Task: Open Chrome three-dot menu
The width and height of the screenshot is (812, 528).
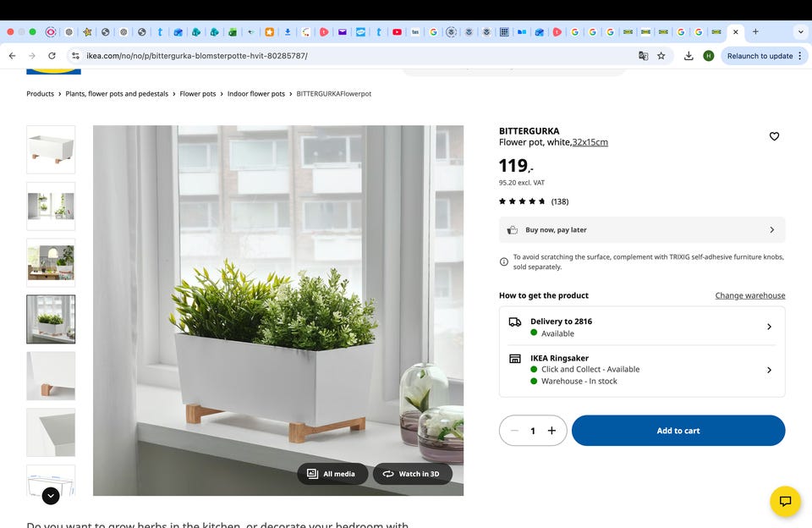Action: click(800, 56)
